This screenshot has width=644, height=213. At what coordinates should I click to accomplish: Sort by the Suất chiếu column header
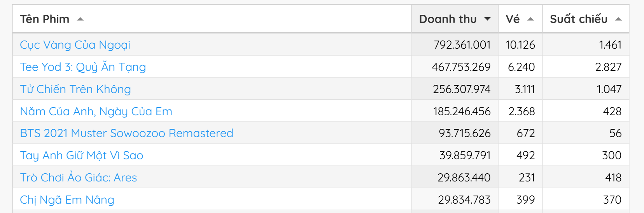tap(578, 19)
